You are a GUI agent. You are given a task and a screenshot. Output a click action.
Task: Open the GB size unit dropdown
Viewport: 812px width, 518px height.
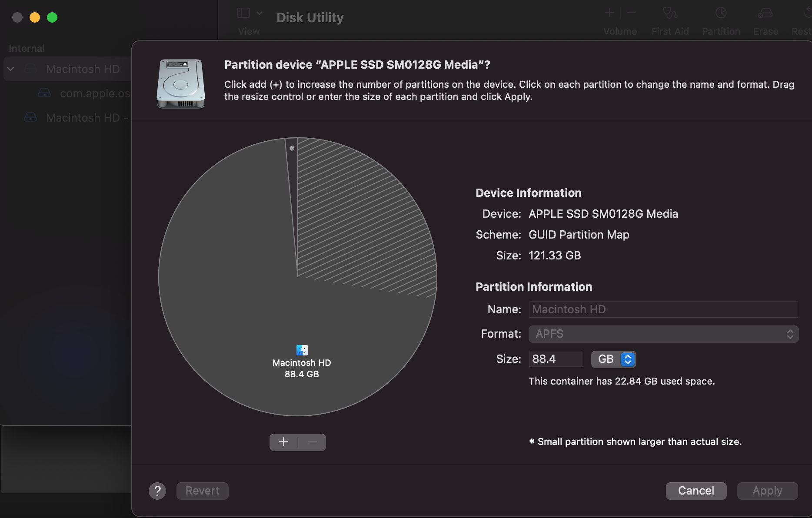pos(613,359)
